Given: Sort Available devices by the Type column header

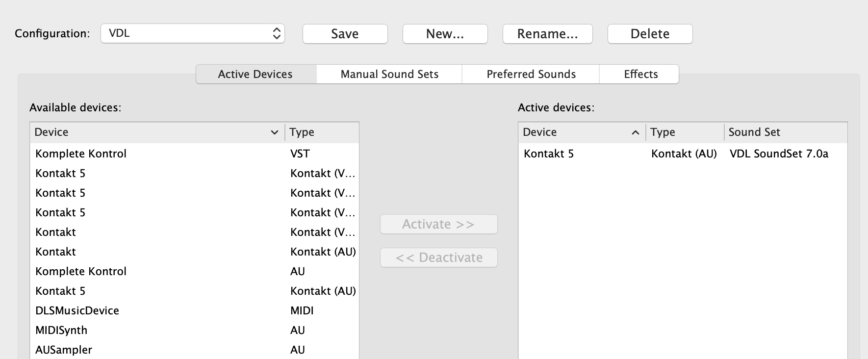Looking at the screenshot, I should pos(322,132).
